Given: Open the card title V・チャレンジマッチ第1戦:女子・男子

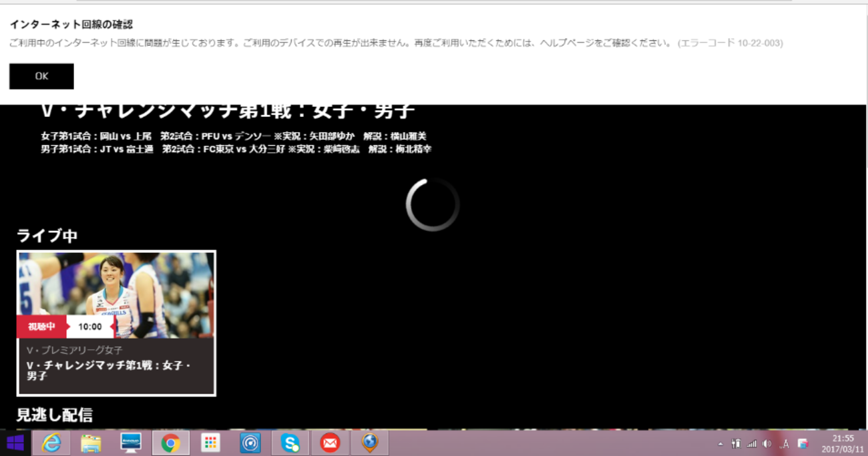Looking at the screenshot, I should point(109,371).
